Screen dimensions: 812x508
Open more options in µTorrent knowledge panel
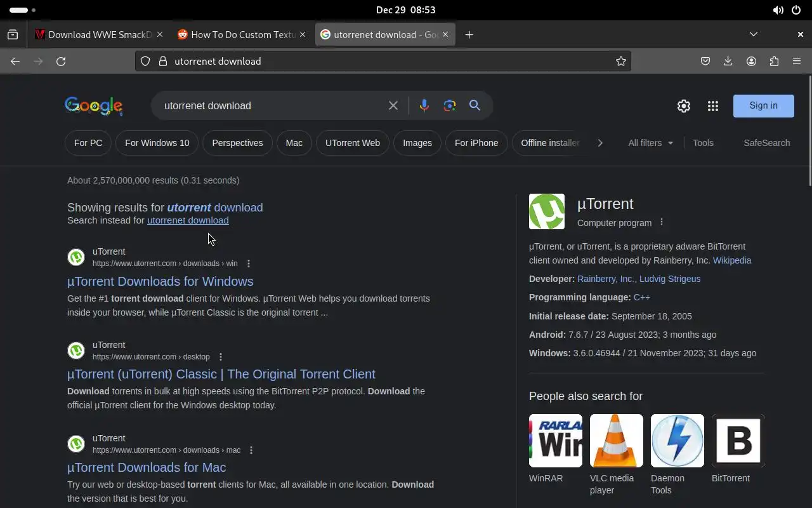tap(662, 222)
